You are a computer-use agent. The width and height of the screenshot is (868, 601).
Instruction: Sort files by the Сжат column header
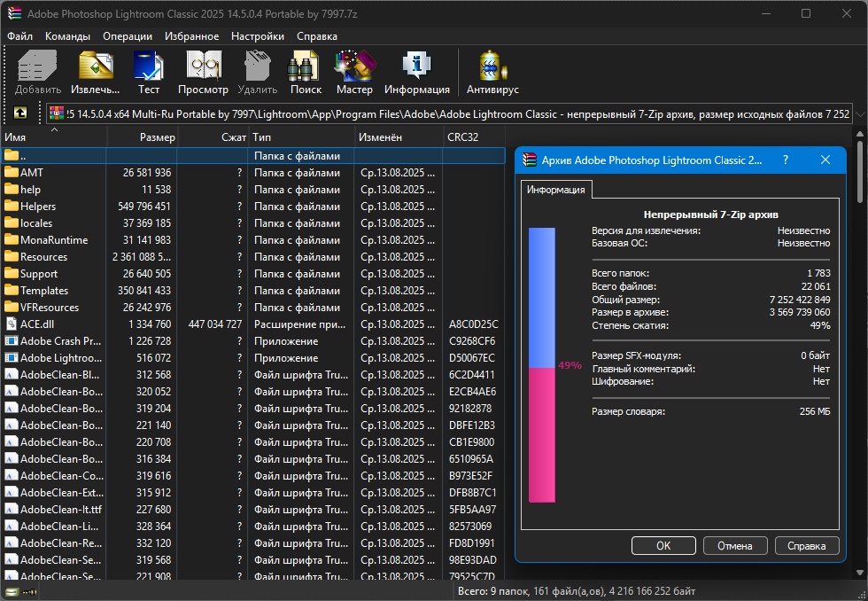tap(213, 137)
